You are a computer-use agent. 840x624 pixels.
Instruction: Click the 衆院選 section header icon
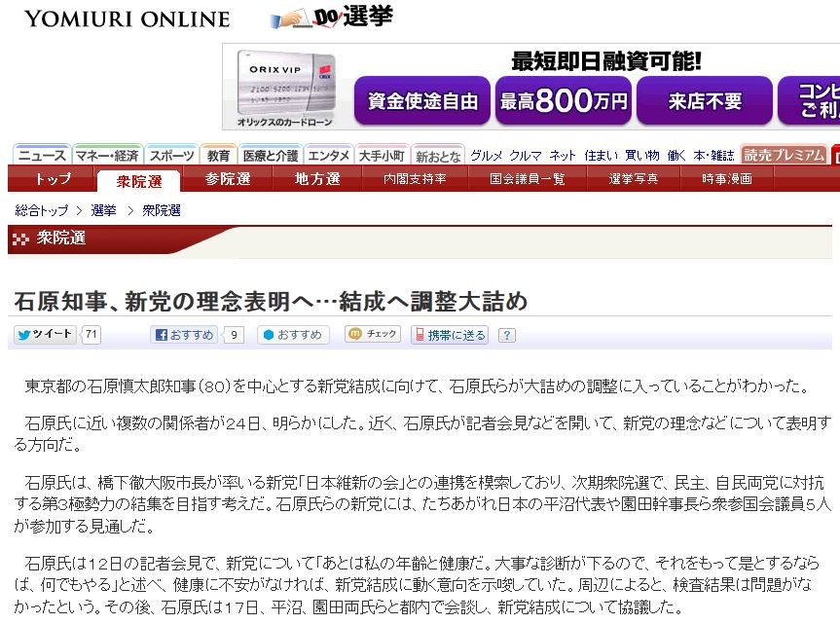[20, 239]
